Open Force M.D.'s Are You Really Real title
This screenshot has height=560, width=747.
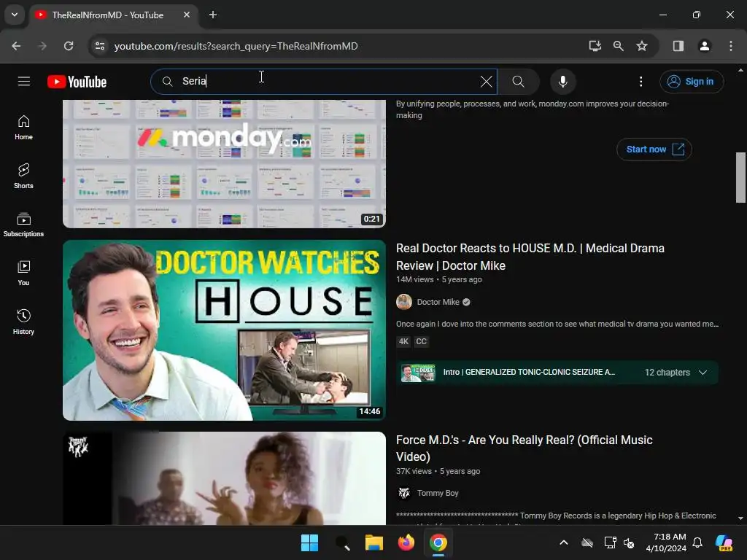point(524,448)
